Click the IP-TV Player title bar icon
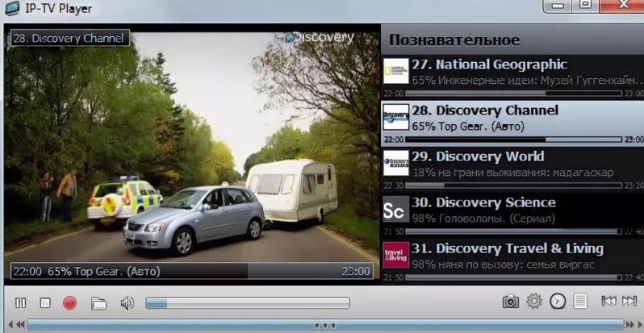This screenshot has height=333, width=644. pyautogui.click(x=12, y=8)
